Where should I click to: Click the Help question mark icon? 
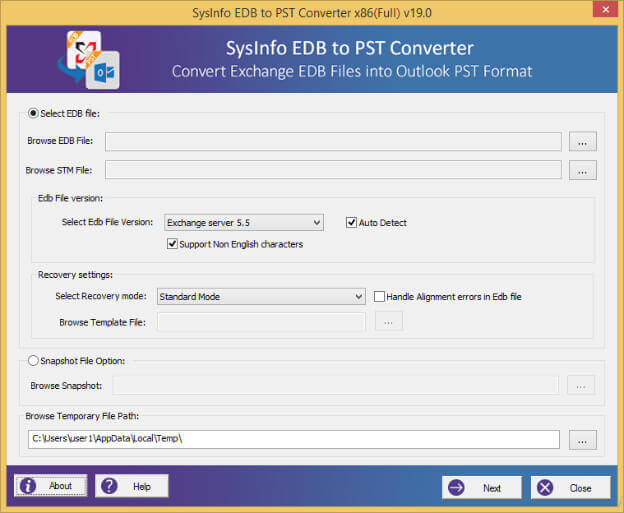point(108,486)
